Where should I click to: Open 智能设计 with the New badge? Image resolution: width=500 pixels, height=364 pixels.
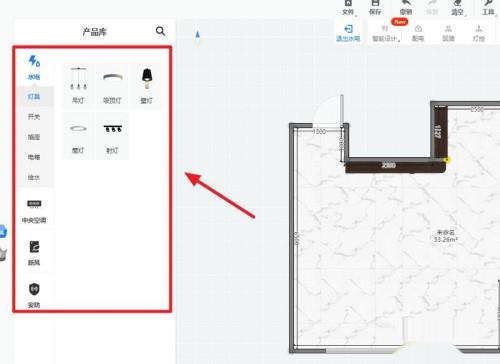(386, 33)
